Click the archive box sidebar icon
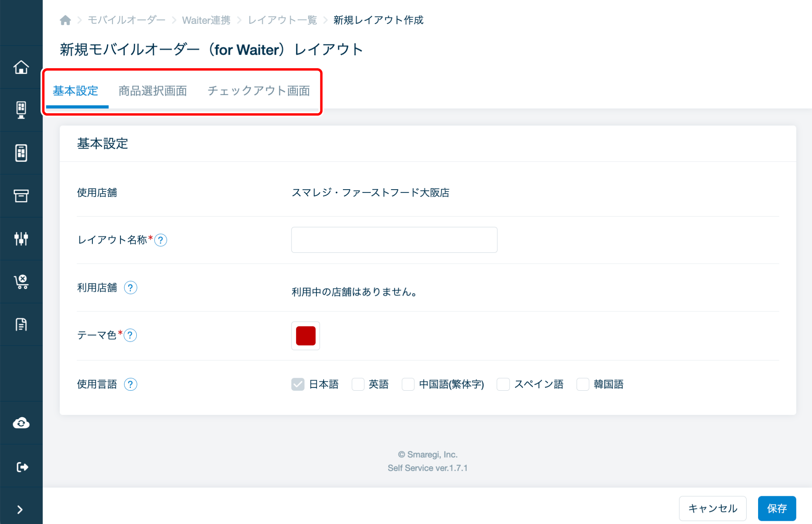 click(21, 196)
